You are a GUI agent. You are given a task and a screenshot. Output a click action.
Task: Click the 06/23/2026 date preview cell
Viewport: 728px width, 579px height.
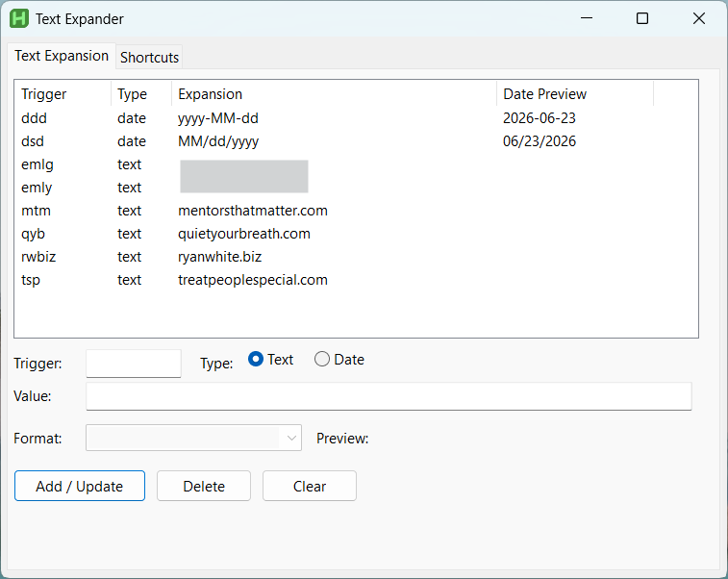[540, 141]
